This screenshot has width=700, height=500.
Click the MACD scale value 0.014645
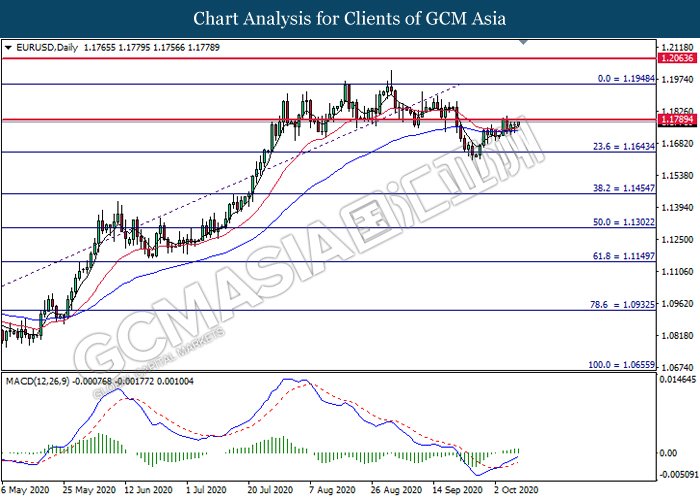678,380
